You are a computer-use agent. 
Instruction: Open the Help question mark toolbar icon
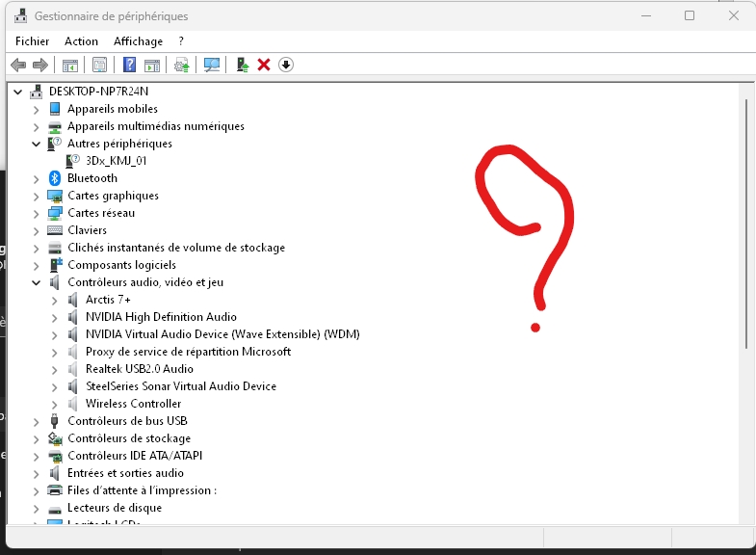pos(130,65)
